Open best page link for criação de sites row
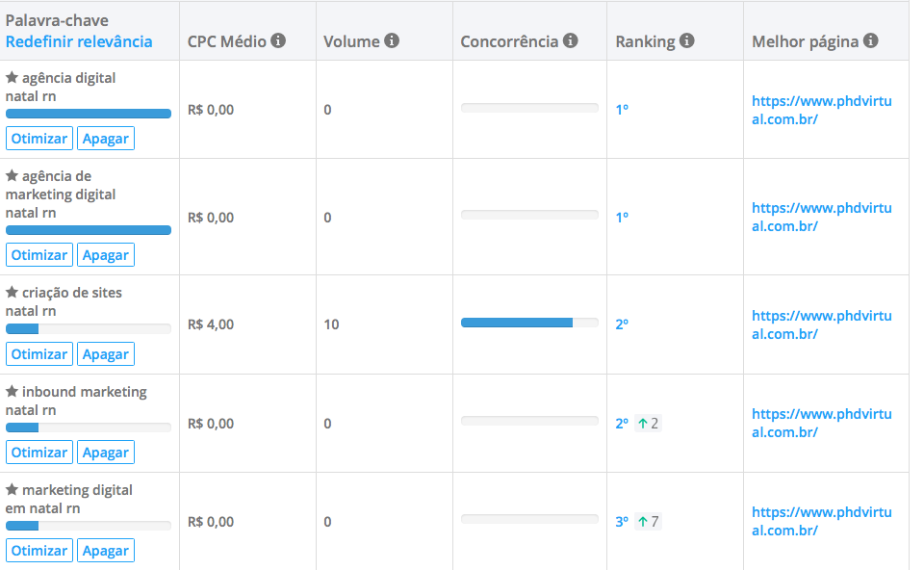The height and width of the screenshot is (570, 924). pyautogui.click(x=821, y=324)
